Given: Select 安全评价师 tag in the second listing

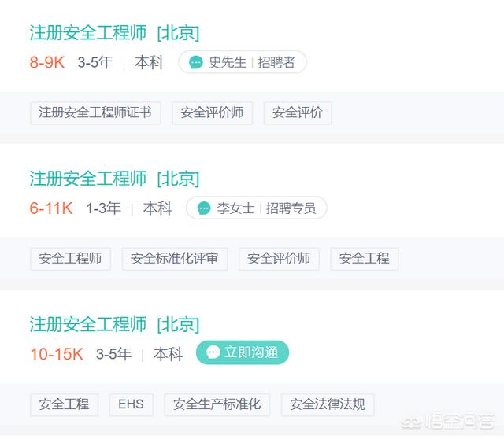Looking at the screenshot, I should (279, 259).
